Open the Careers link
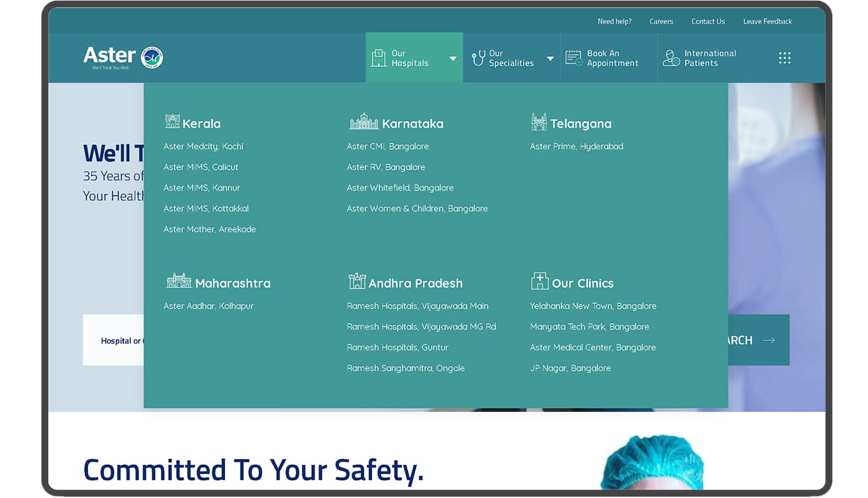Screen dimensions: 868x498 click(661, 21)
